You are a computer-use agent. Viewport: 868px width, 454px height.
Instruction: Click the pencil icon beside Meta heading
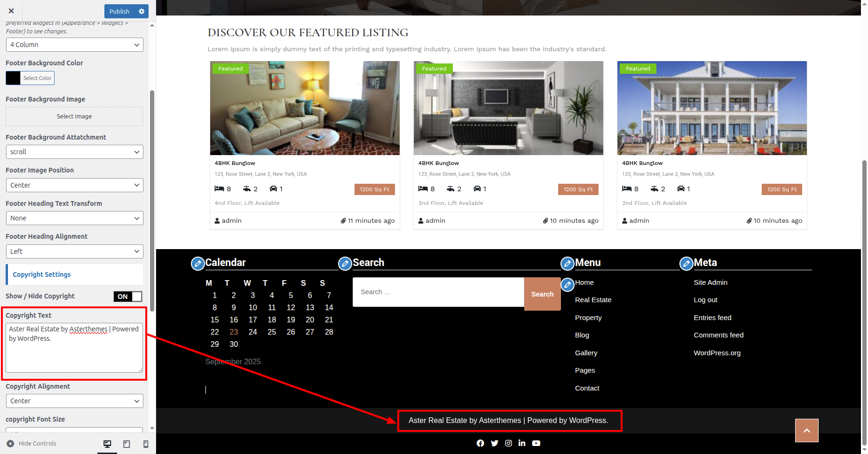pos(686,264)
